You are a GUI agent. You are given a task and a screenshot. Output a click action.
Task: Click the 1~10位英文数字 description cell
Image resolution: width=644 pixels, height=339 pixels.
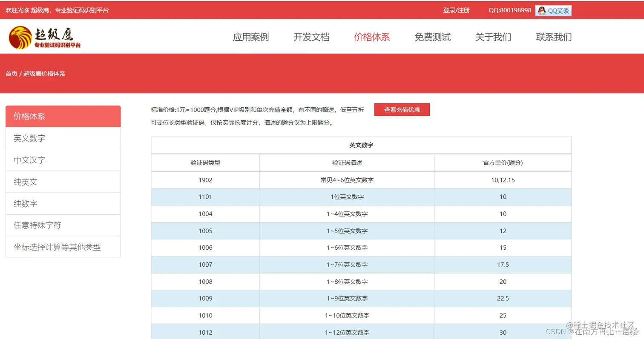347,316
